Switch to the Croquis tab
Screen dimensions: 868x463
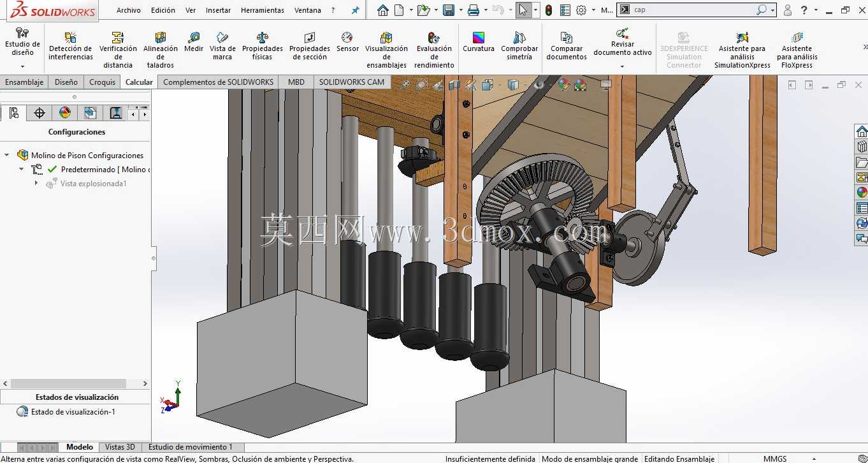(103, 82)
